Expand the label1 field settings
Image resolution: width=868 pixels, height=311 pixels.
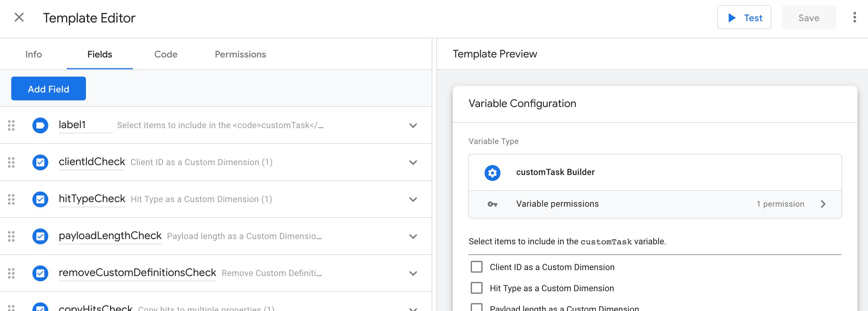pyautogui.click(x=413, y=125)
